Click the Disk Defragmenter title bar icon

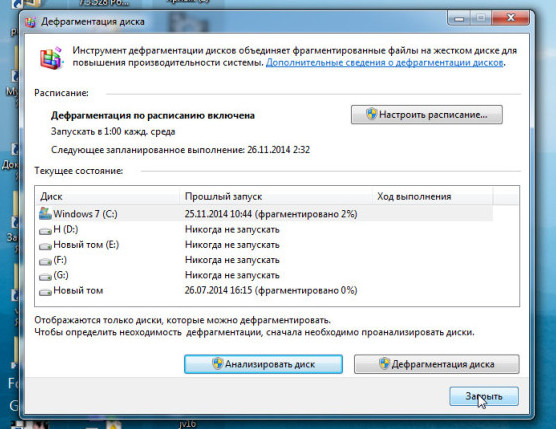point(30,22)
